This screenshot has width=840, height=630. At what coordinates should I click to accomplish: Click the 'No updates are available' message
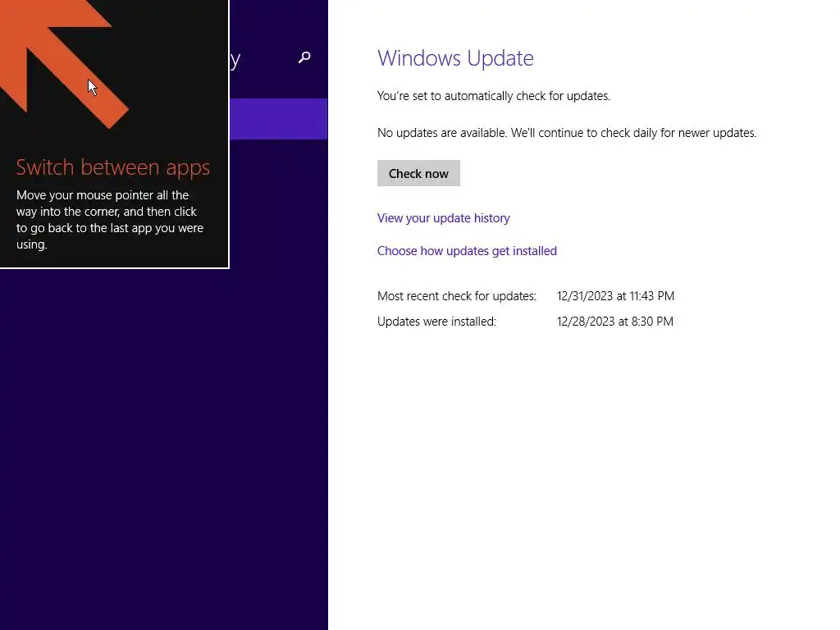567,133
